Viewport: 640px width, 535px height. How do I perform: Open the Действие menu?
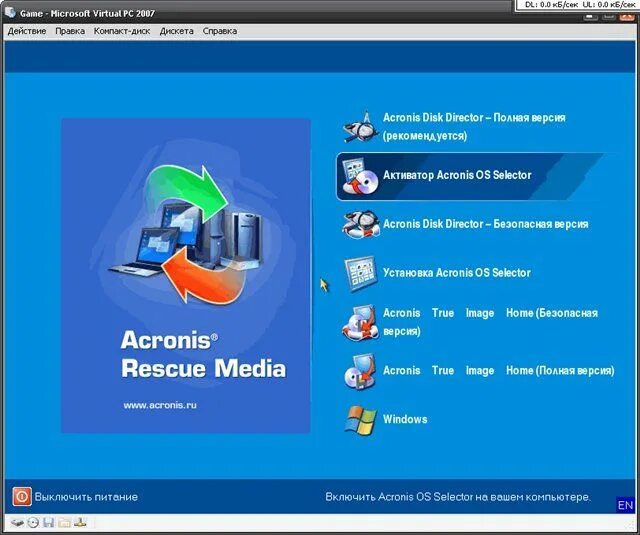[x=27, y=31]
